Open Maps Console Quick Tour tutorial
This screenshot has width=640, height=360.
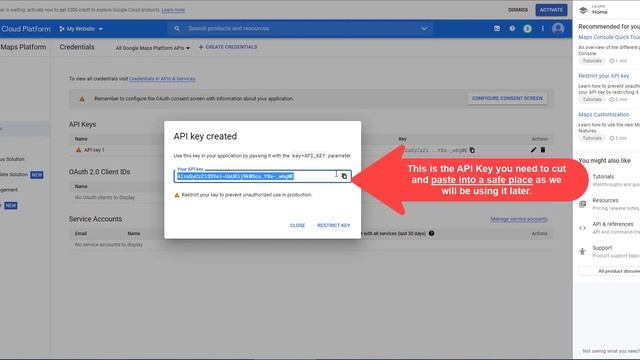[609, 37]
